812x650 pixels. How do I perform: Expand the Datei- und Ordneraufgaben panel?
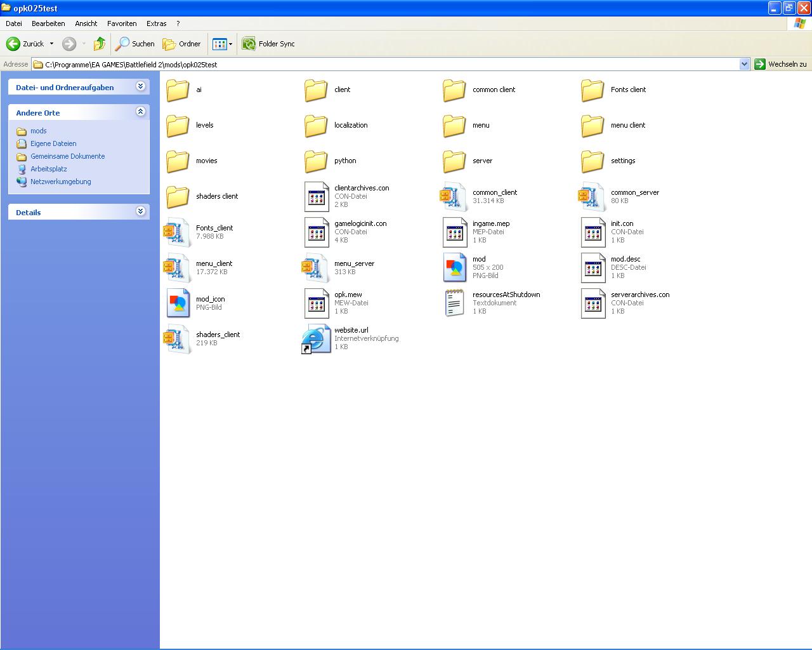click(141, 86)
